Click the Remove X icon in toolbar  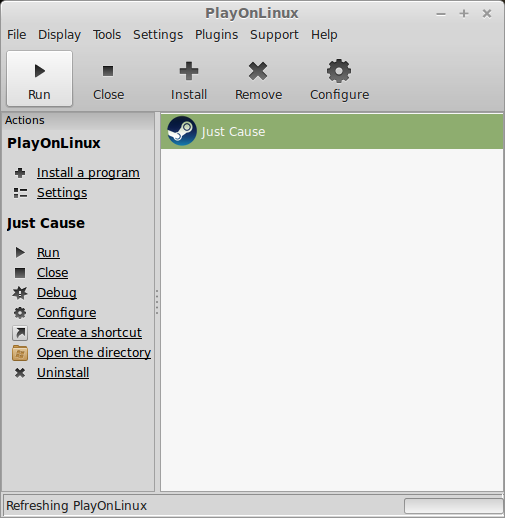point(258,71)
